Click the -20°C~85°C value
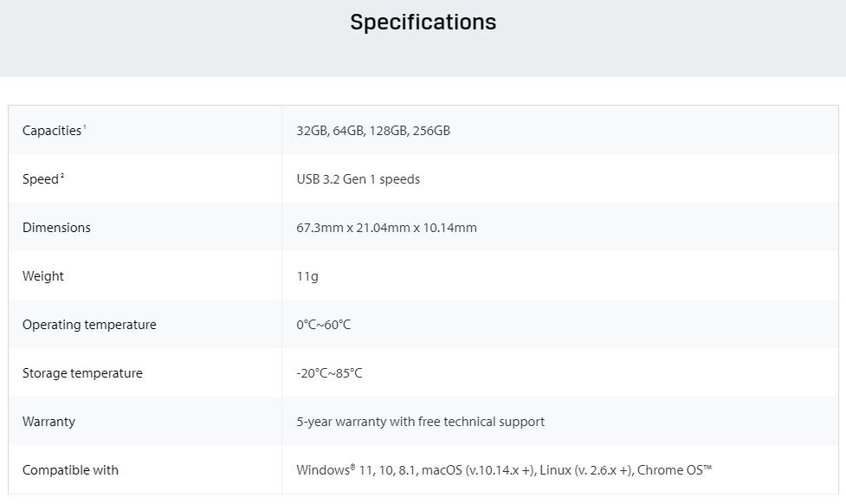The width and height of the screenshot is (846, 504). [329, 373]
